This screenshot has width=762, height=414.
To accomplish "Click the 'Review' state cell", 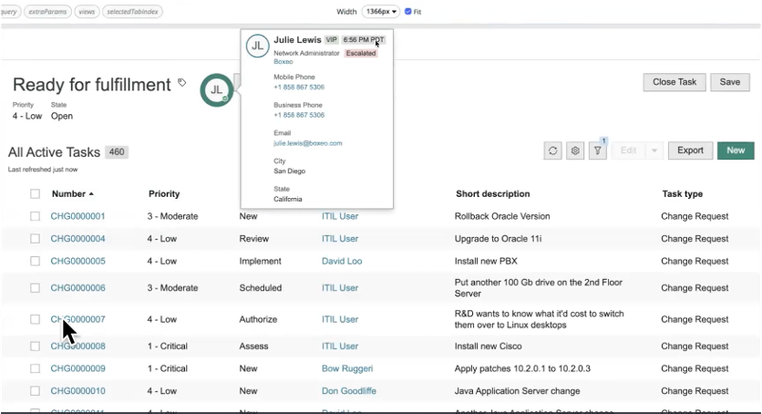I will click(x=254, y=239).
